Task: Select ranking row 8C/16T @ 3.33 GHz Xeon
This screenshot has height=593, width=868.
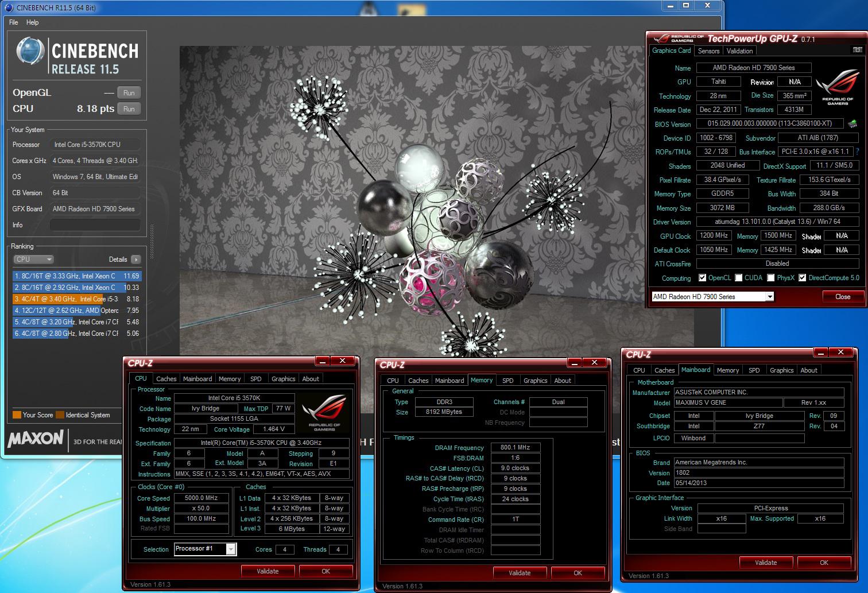Action: [76, 276]
